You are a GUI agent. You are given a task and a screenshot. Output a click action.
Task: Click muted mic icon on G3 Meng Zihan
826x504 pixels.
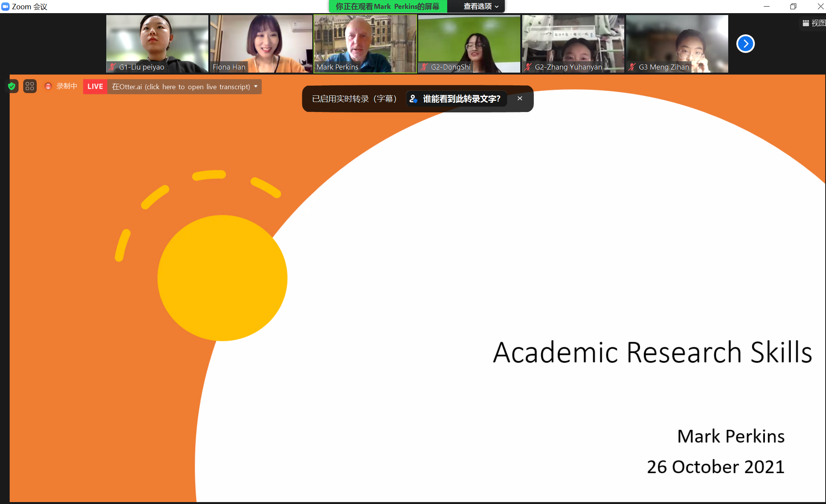[632, 67]
